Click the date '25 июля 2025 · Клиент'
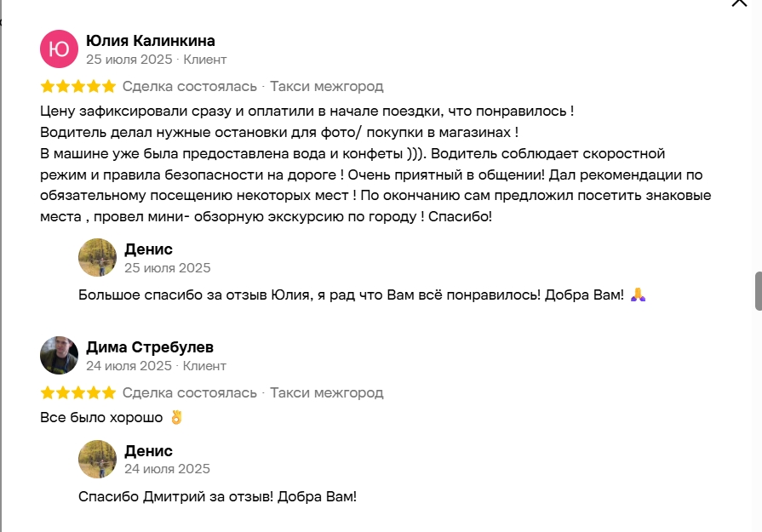The height and width of the screenshot is (532, 762). (157, 60)
